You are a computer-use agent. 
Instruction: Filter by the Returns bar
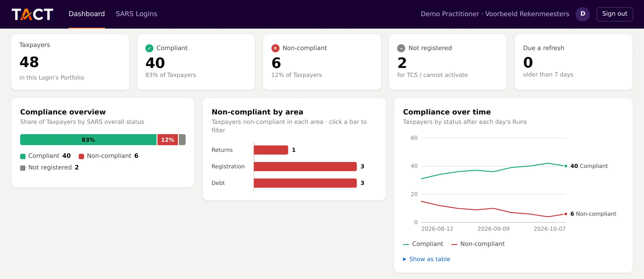[x=271, y=150]
